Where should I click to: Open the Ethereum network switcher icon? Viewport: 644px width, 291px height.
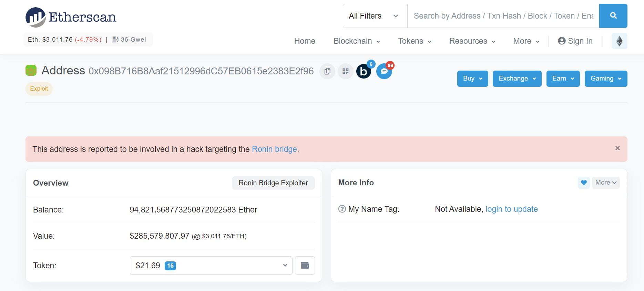[619, 41]
